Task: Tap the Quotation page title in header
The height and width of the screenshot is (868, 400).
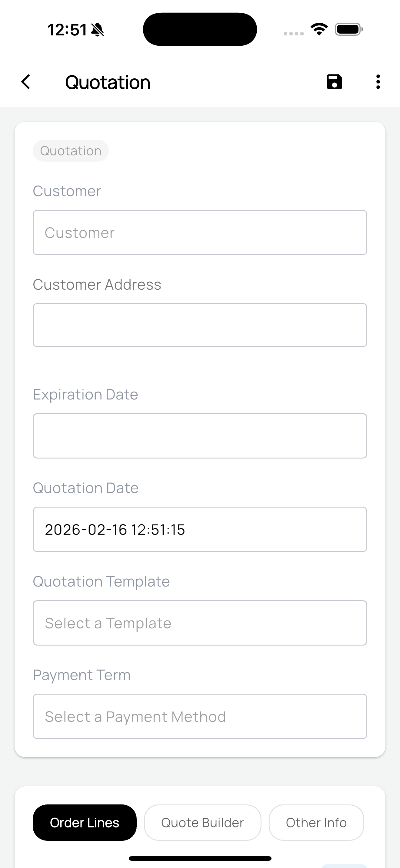Action: (108, 82)
